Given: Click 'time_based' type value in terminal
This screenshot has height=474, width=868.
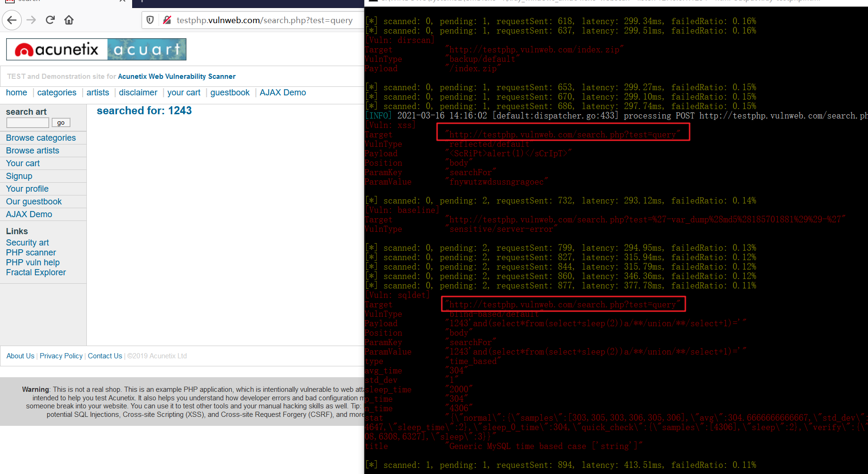Looking at the screenshot, I should tap(473, 361).
